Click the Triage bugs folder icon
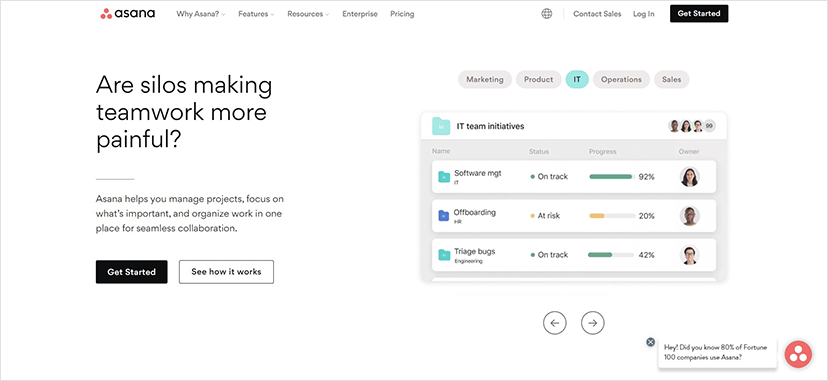Viewport: 828px width, 381px height. 444,255
